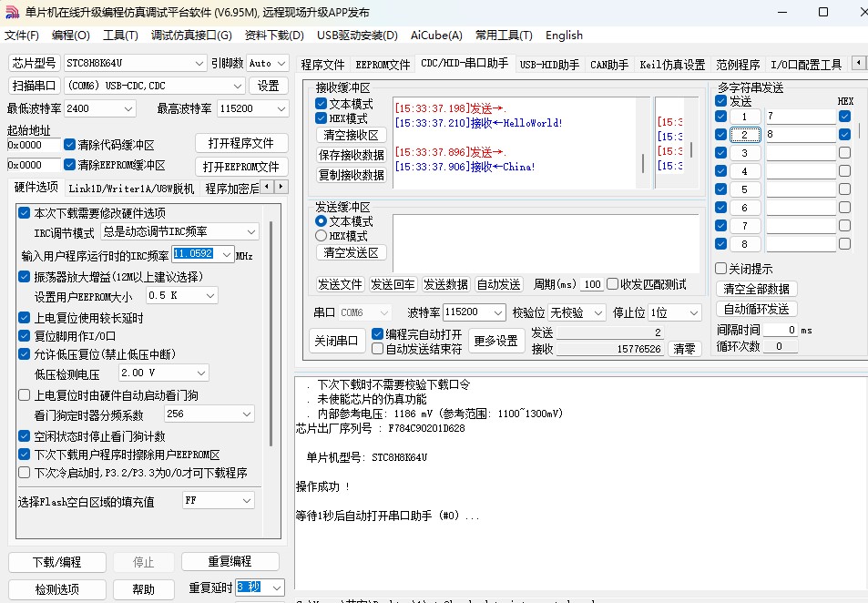
Task: Maximize the STC-ISP window
Action: click(x=823, y=12)
